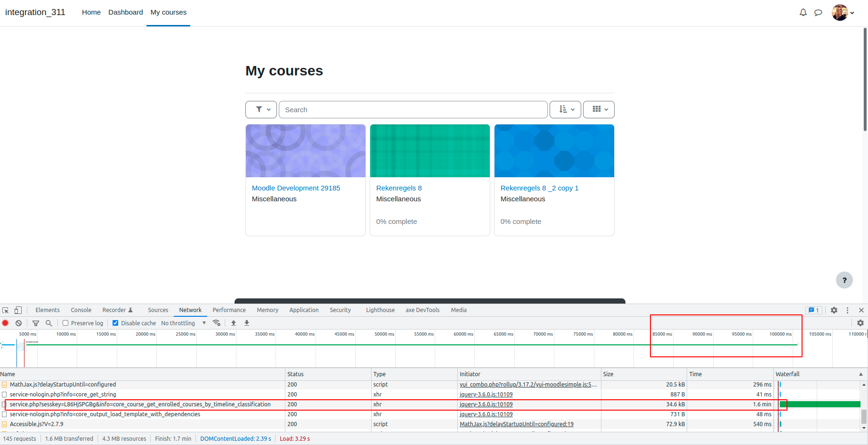
Task: Click the green Rekenregels 8 course image
Action: pyautogui.click(x=430, y=151)
